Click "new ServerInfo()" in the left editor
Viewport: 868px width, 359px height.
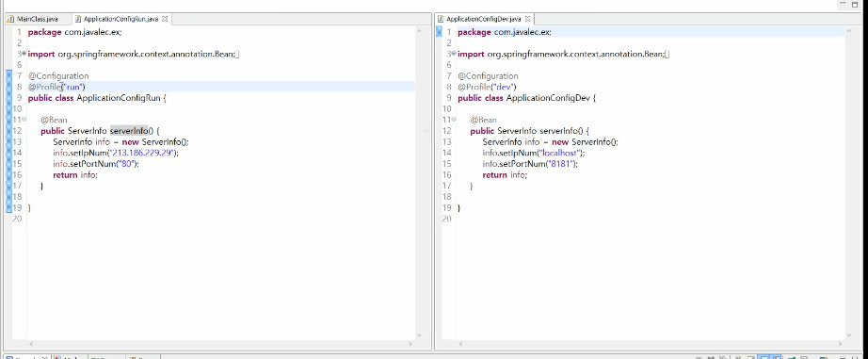[x=155, y=142]
